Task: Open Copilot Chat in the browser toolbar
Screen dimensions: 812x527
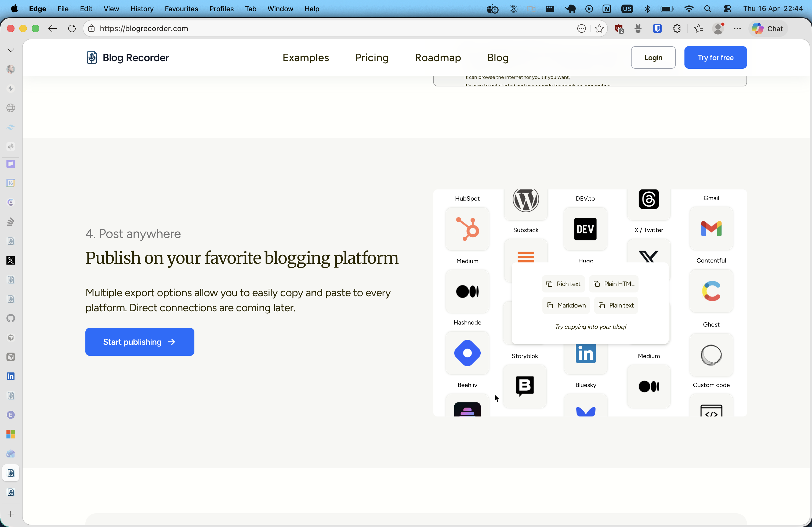Action: click(x=767, y=29)
